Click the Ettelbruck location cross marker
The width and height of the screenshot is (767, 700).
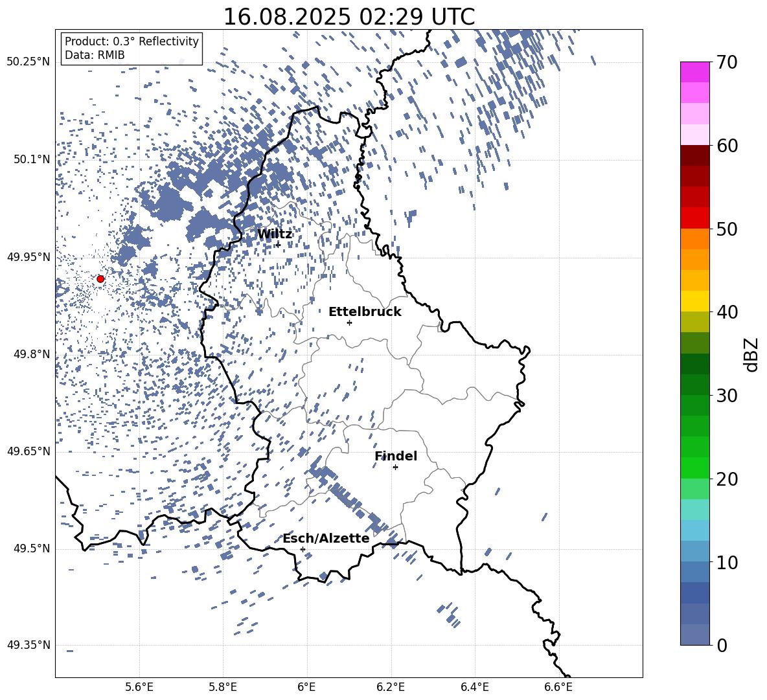(x=349, y=322)
